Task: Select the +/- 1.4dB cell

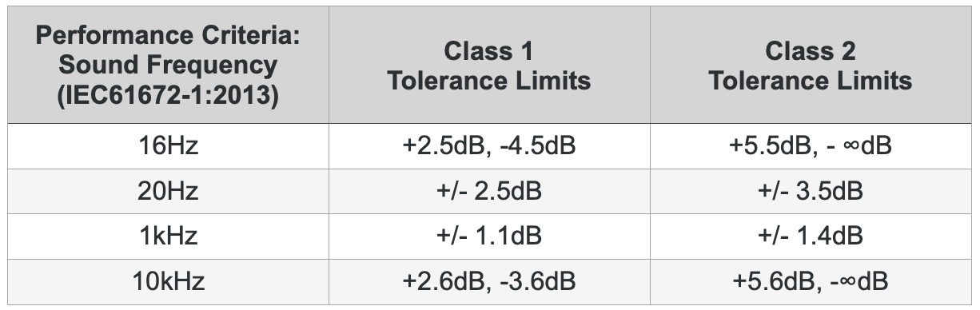Action: point(811,236)
